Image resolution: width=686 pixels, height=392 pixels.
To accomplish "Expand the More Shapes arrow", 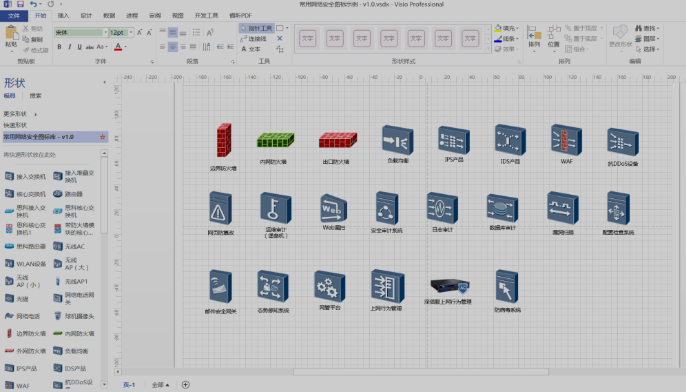I will tap(35, 114).
